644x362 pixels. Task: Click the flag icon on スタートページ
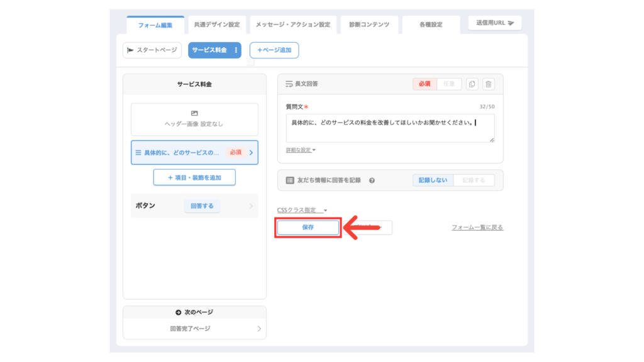point(130,50)
